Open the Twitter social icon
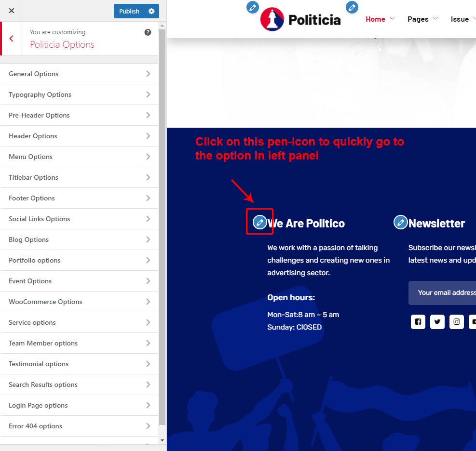The height and width of the screenshot is (451, 476). (437, 322)
